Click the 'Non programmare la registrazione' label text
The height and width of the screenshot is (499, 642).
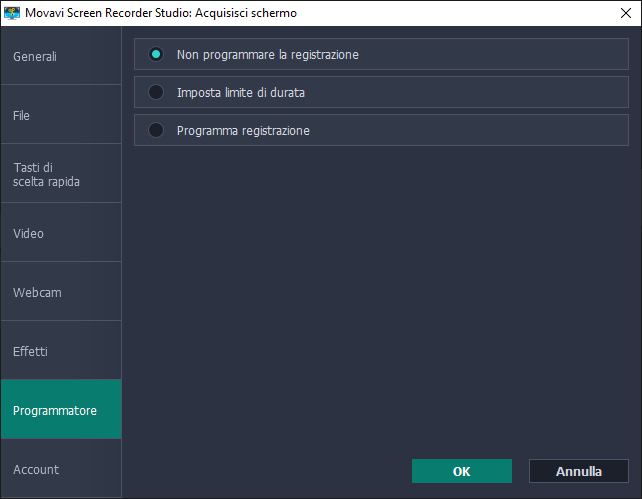click(267, 55)
